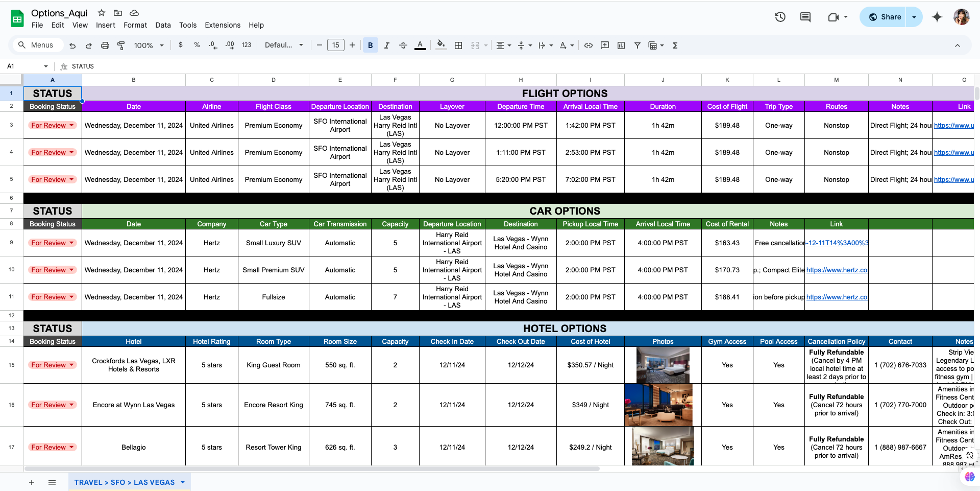Viewport: 980px width, 491px height.
Task: Add a new sheet
Action: [32, 482]
